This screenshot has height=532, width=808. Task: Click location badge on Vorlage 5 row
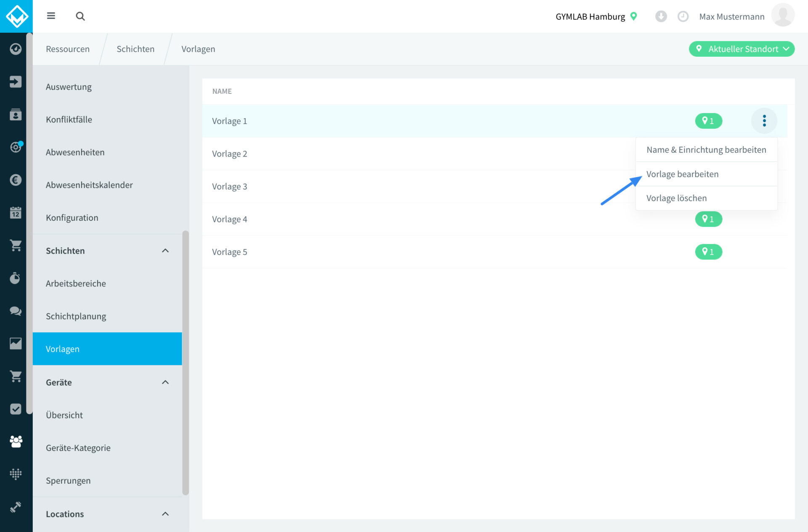click(x=708, y=252)
